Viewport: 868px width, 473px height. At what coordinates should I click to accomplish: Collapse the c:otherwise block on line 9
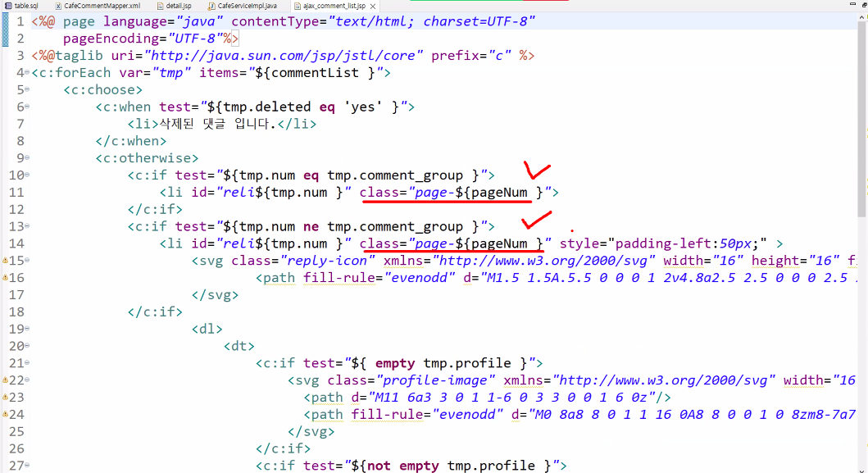[27, 158]
